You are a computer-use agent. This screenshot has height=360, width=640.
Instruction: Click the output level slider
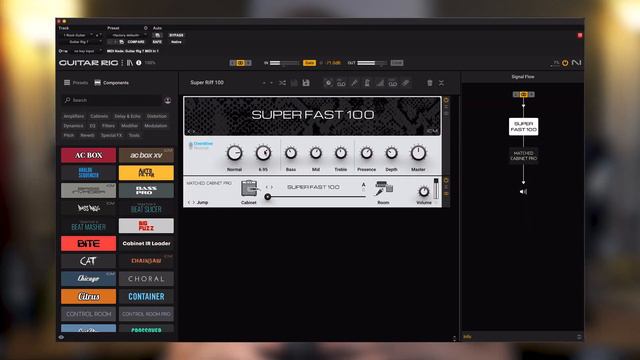372,63
